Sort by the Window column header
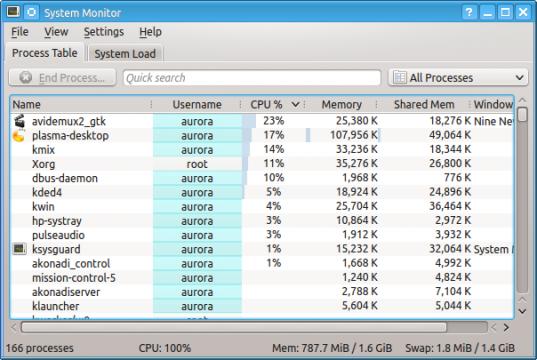 [x=492, y=104]
